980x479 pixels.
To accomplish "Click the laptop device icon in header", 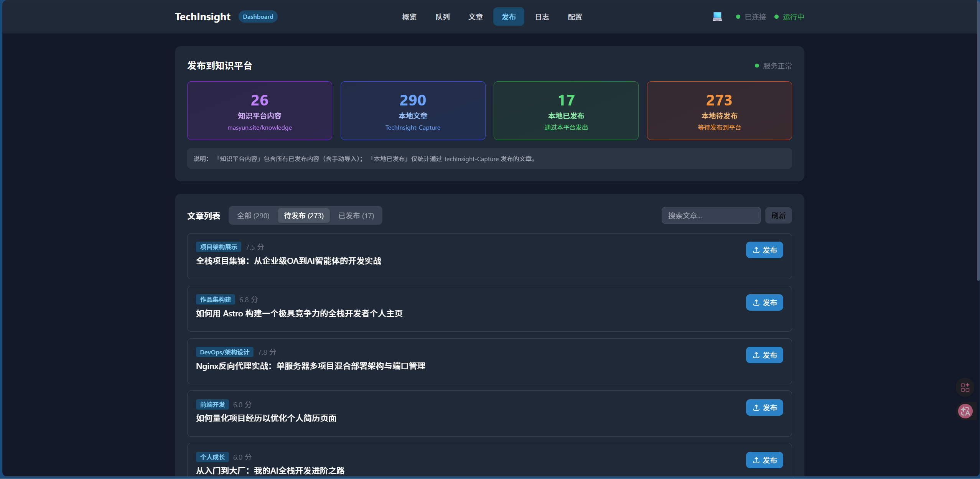I will click(x=717, y=16).
